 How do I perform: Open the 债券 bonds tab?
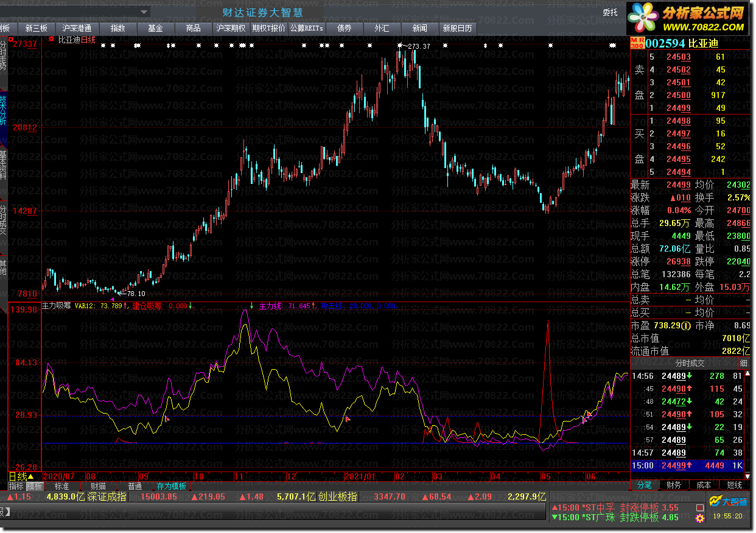click(345, 28)
